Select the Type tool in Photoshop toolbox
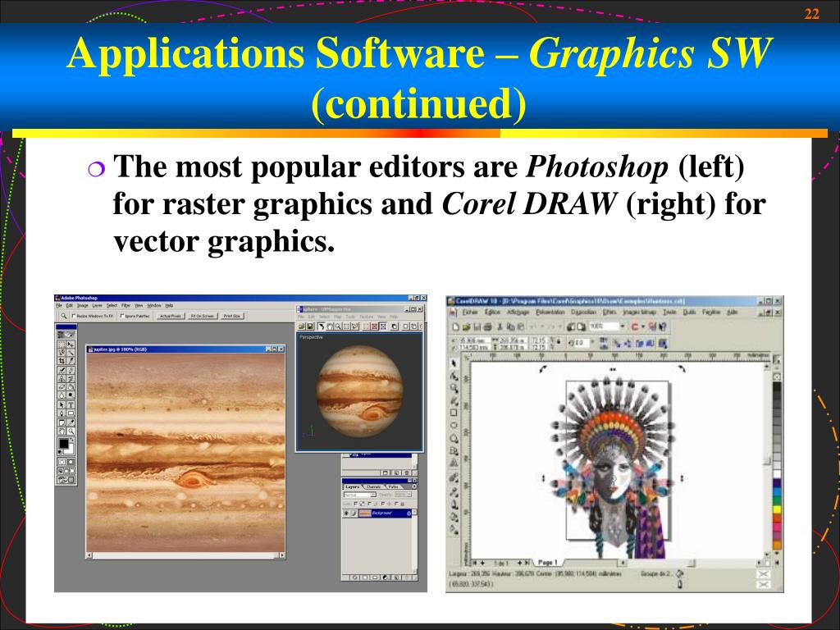Image resolution: width=840 pixels, height=630 pixels. tap(71, 405)
